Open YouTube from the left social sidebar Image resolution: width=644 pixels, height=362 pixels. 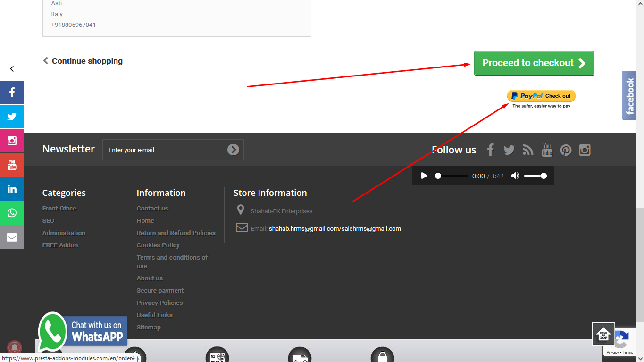[12, 165]
